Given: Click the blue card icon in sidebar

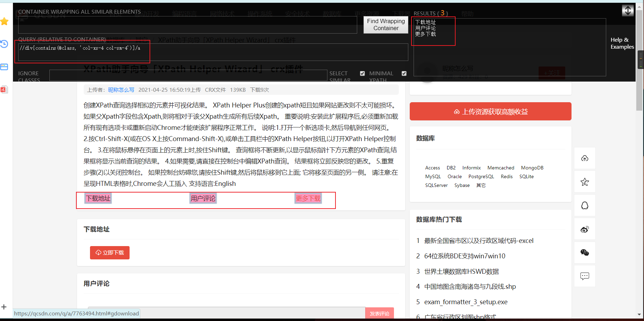Looking at the screenshot, I should [4, 67].
